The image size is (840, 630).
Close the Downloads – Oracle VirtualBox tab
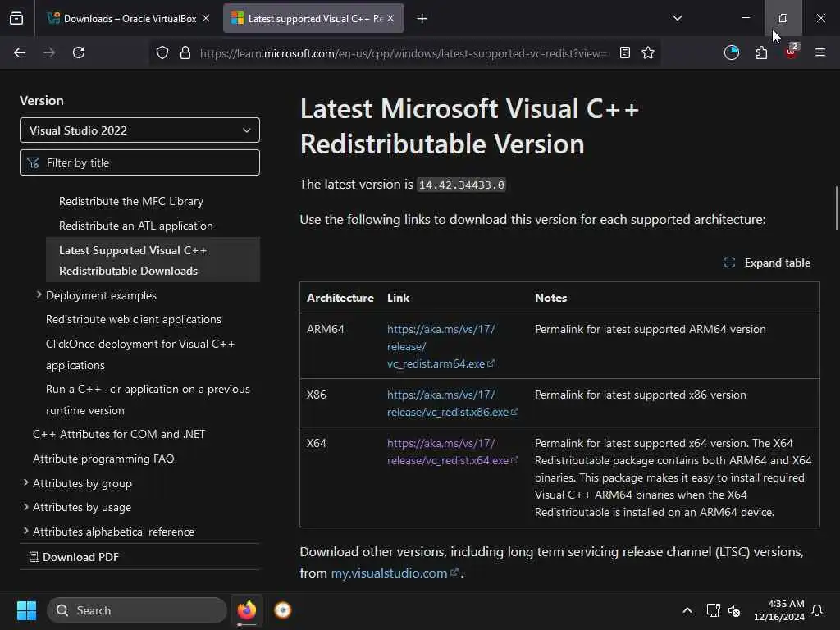coord(206,18)
